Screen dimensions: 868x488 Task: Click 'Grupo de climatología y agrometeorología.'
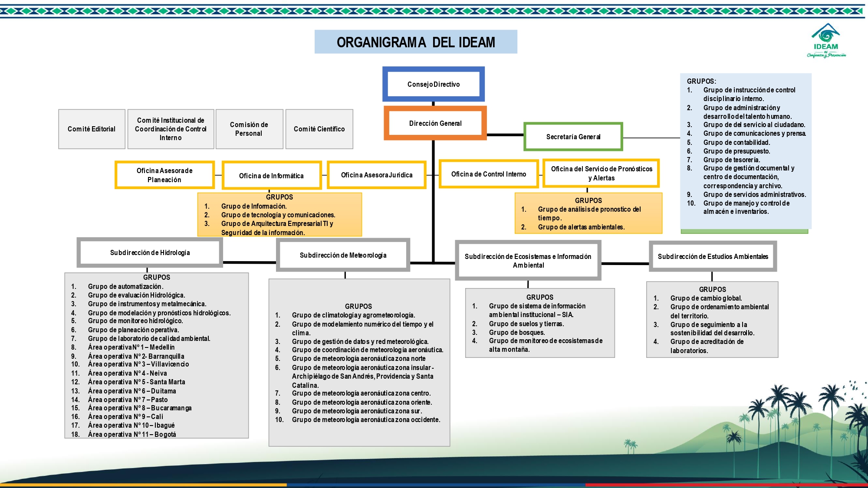click(x=354, y=315)
